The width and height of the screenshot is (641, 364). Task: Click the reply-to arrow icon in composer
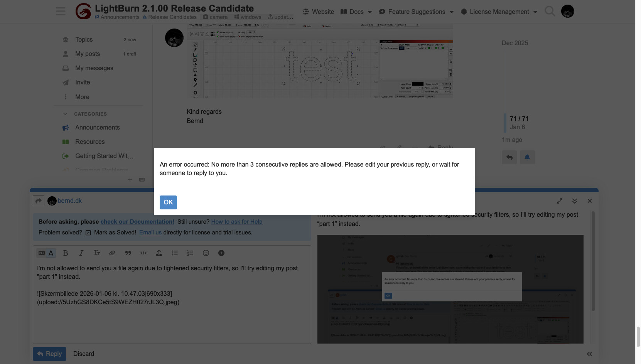(x=39, y=201)
